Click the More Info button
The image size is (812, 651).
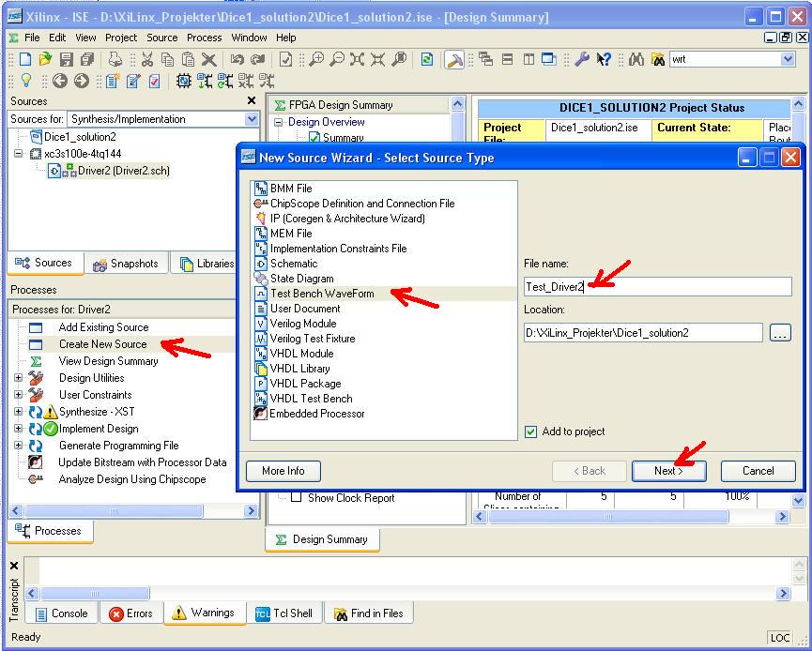[x=283, y=471]
